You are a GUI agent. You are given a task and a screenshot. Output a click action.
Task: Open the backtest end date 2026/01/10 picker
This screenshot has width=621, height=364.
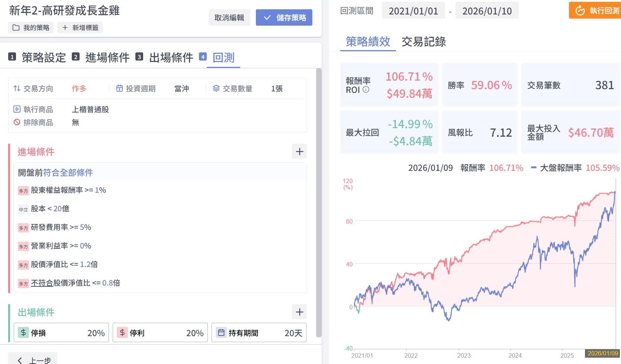tap(487, 11)
